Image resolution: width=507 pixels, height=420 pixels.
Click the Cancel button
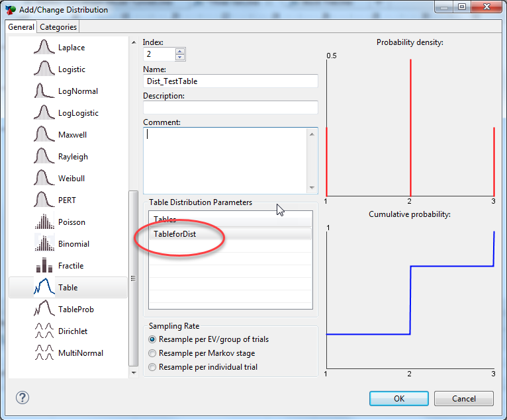463,399
